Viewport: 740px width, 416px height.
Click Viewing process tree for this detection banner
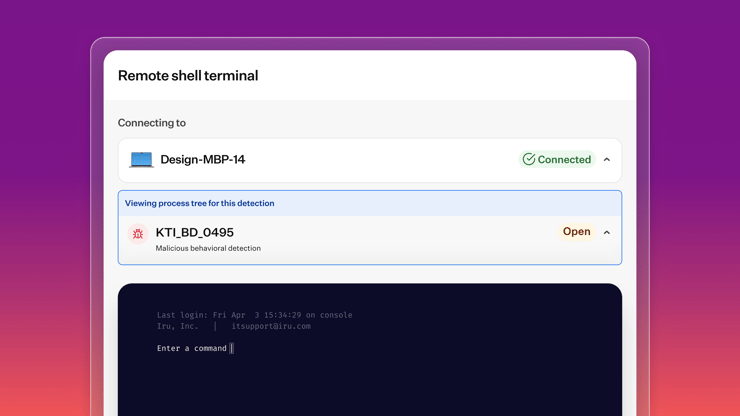point(370,203)
